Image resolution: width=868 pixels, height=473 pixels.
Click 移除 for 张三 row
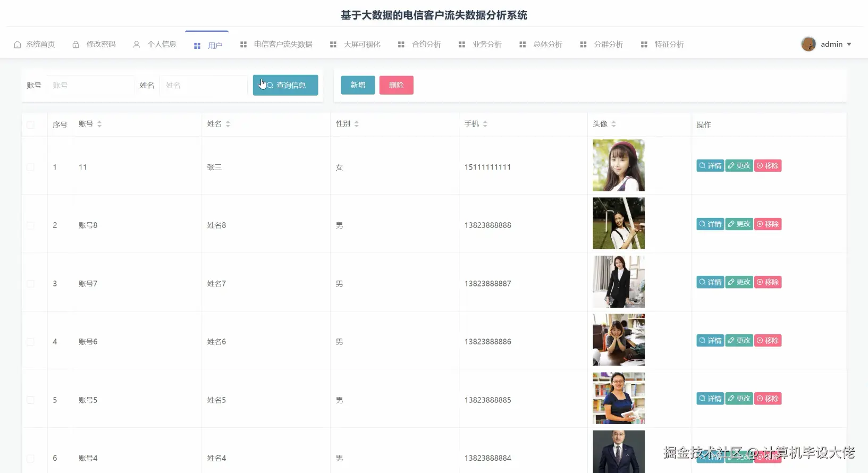click(x=768, y=166)
